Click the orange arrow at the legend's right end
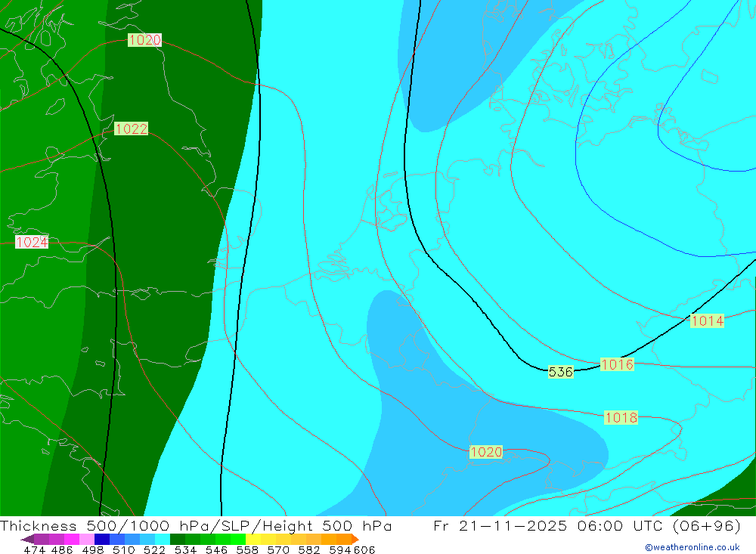756x554 pixels. click(355, 539)
